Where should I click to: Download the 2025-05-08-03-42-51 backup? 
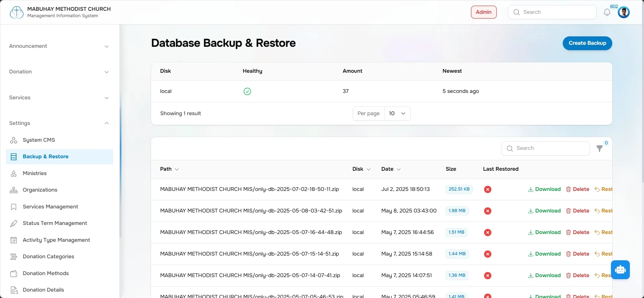tap(544, 211)
